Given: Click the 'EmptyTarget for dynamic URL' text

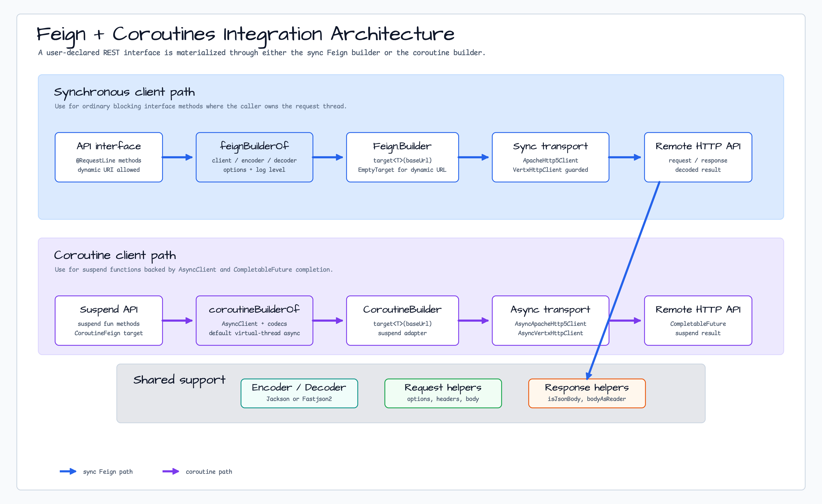Looking at the screenshot, I should [402, 170].
